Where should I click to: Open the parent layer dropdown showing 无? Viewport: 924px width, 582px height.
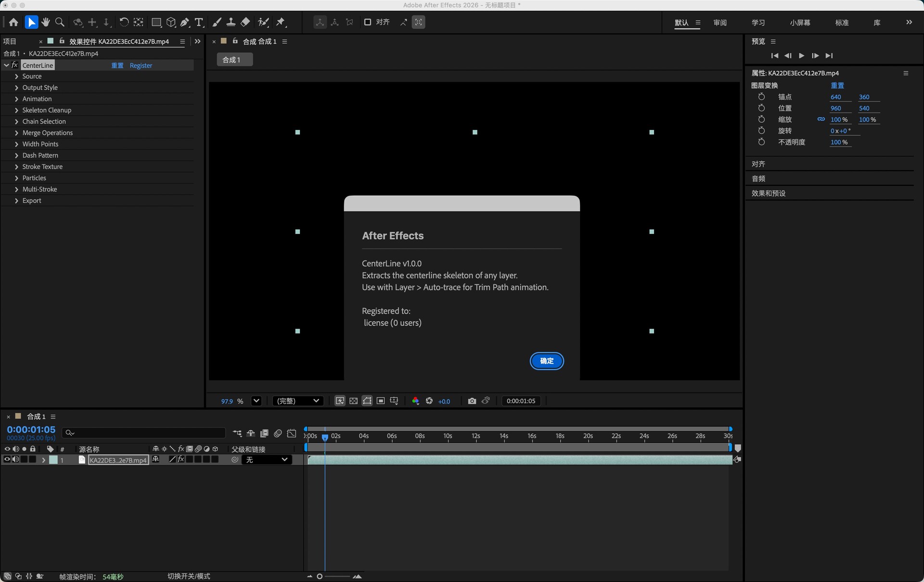(267, 460)
